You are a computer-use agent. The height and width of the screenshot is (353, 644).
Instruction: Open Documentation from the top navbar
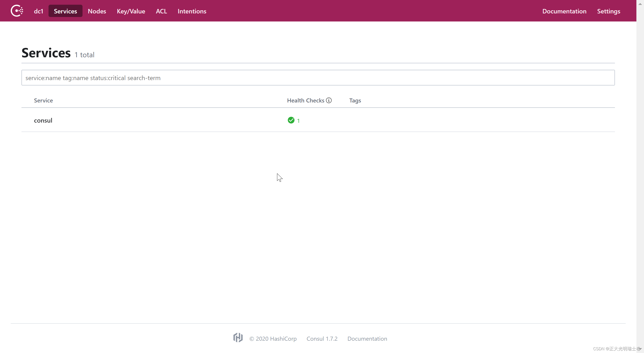[x=564, y=11]
